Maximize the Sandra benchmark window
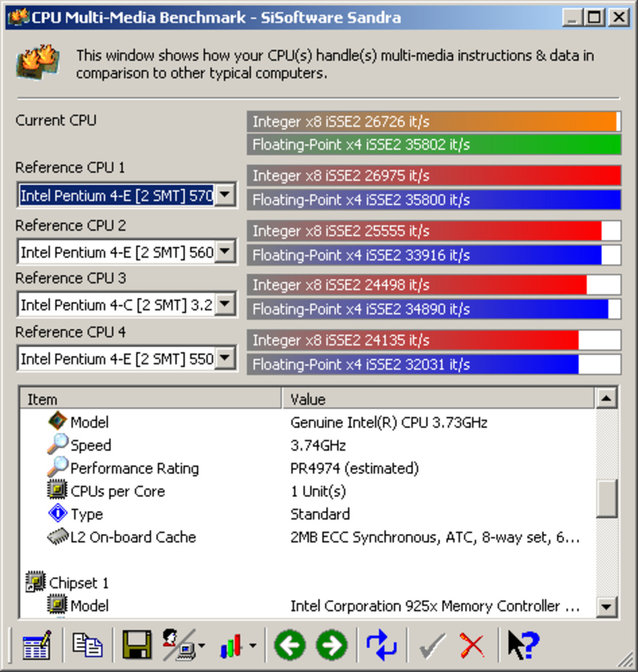 coord(595,18)
